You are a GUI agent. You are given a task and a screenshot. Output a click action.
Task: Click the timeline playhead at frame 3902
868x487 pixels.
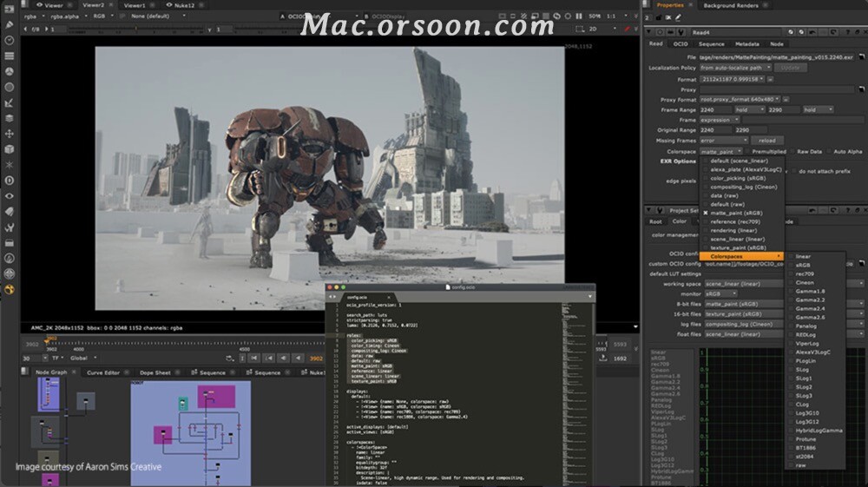click(47, 341)
